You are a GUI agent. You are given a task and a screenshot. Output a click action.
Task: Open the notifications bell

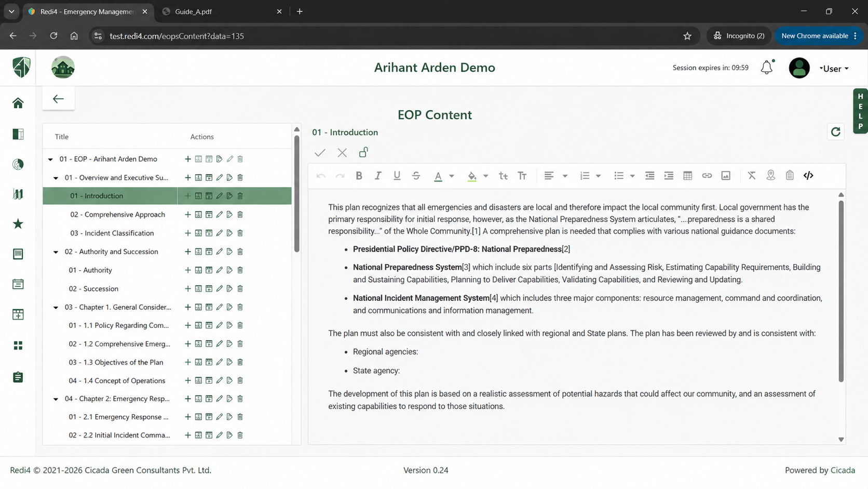tap(767, 68)
